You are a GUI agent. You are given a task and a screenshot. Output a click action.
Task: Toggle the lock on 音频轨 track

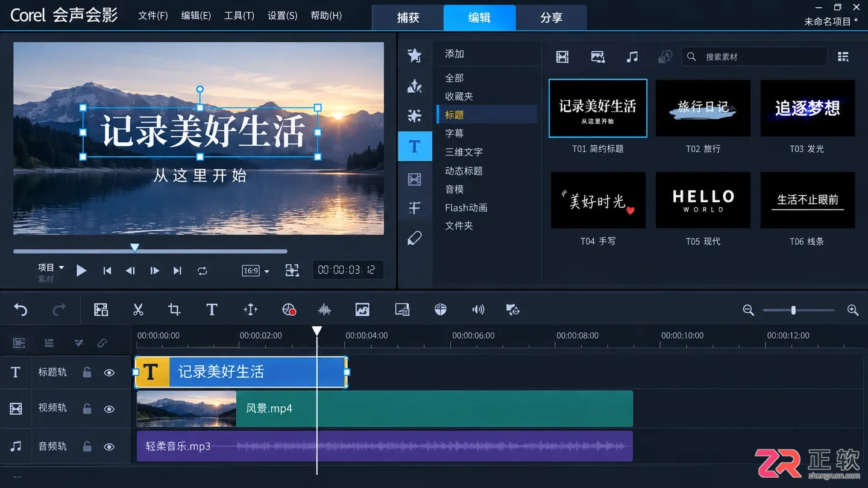[x=87, y=446]
